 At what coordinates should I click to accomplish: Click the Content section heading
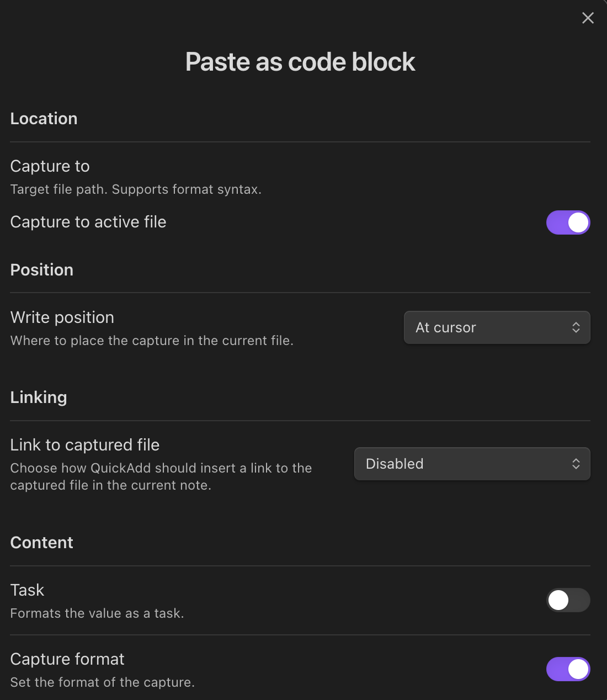(x=42, y=543)
